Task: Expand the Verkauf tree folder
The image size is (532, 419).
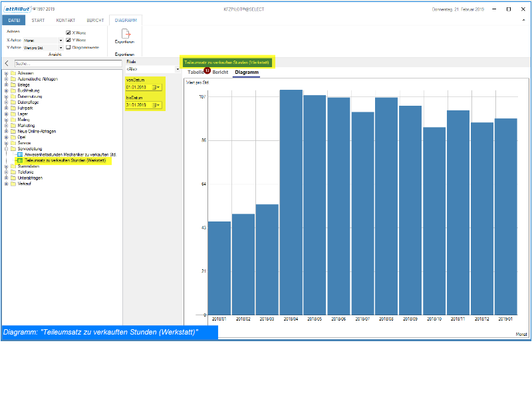Action: click(6, 184)
